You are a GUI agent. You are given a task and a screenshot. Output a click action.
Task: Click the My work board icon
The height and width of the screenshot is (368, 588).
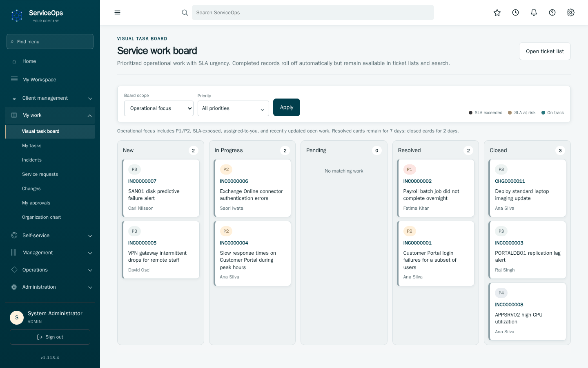tap(14, 115)
